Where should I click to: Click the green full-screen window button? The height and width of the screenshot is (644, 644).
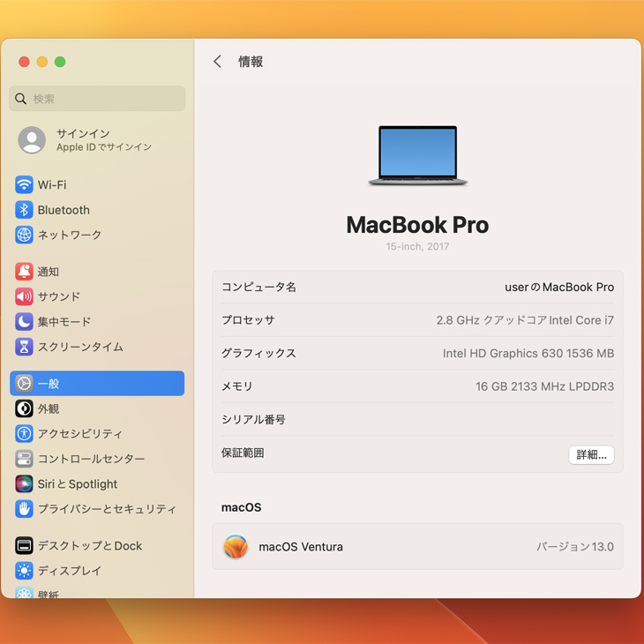tap(60, 62)
